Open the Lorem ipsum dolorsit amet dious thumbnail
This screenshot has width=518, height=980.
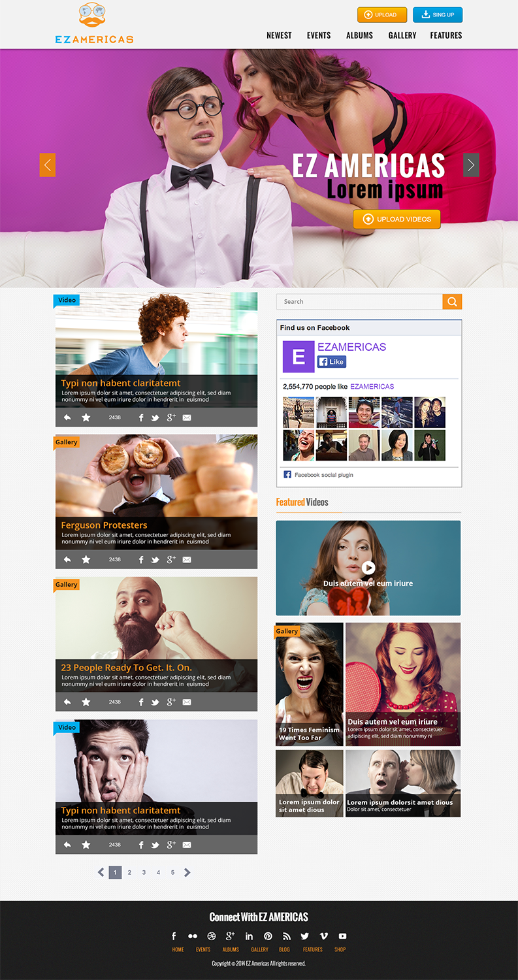403,783
